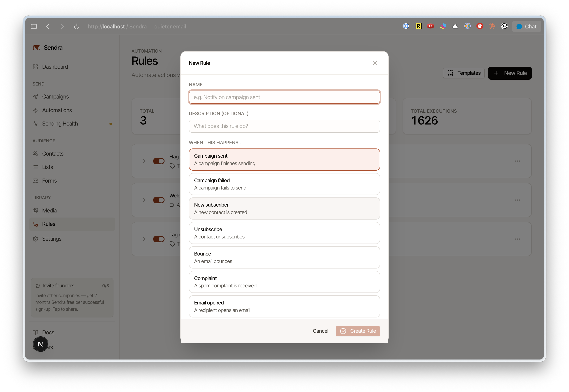Close the New Rule dialog
This screenshot has height=392, width=569.
375,63
